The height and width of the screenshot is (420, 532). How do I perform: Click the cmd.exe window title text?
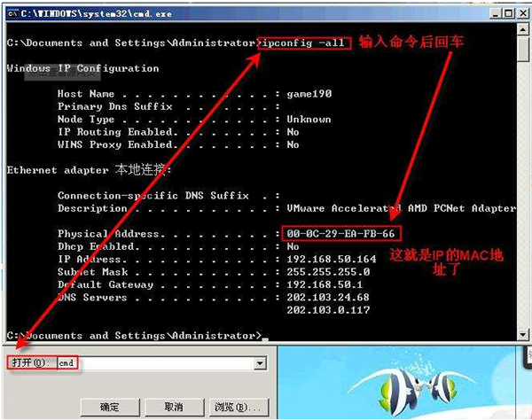[x=96, y=14]
